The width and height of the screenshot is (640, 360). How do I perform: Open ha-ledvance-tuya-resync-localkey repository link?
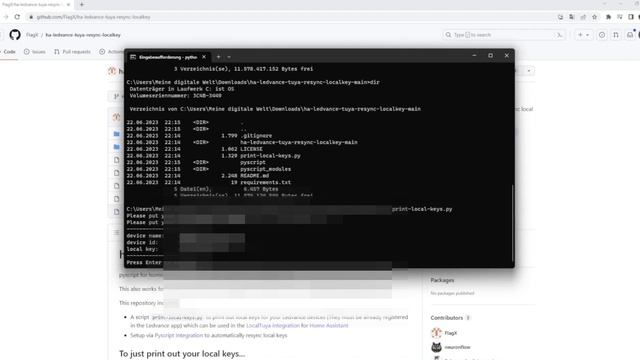83,35
